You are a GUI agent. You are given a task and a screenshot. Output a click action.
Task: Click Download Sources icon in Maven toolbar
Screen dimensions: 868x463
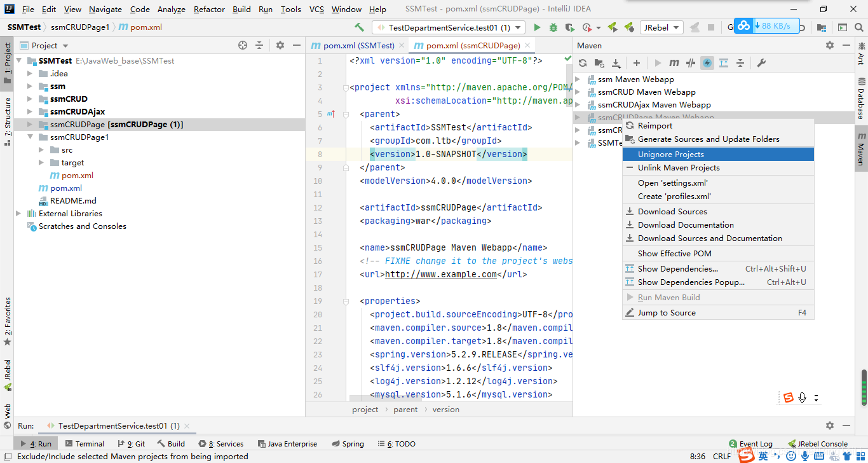coord(616,63)
